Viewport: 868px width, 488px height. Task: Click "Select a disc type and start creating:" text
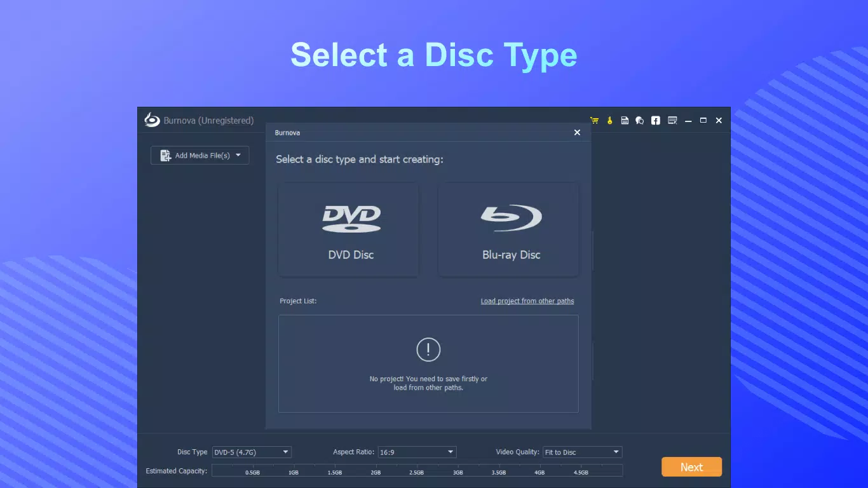point(360,159)
